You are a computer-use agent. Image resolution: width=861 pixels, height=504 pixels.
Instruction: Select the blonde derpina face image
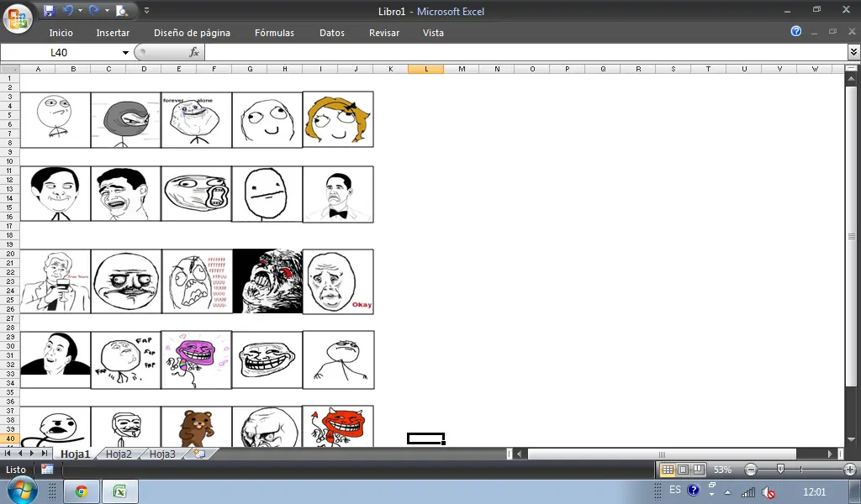coord(338,119)
